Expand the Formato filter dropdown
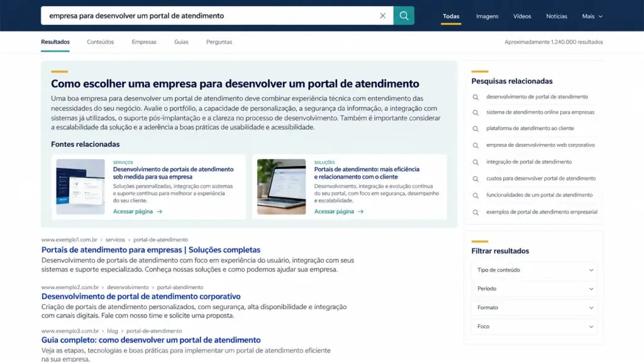 (x=535, y=307)
